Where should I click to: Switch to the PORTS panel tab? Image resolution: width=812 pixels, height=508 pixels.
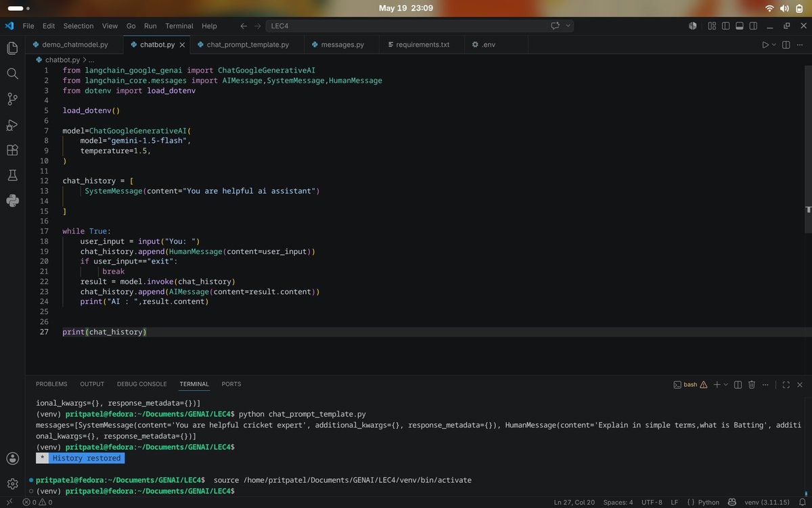(231, 384)
